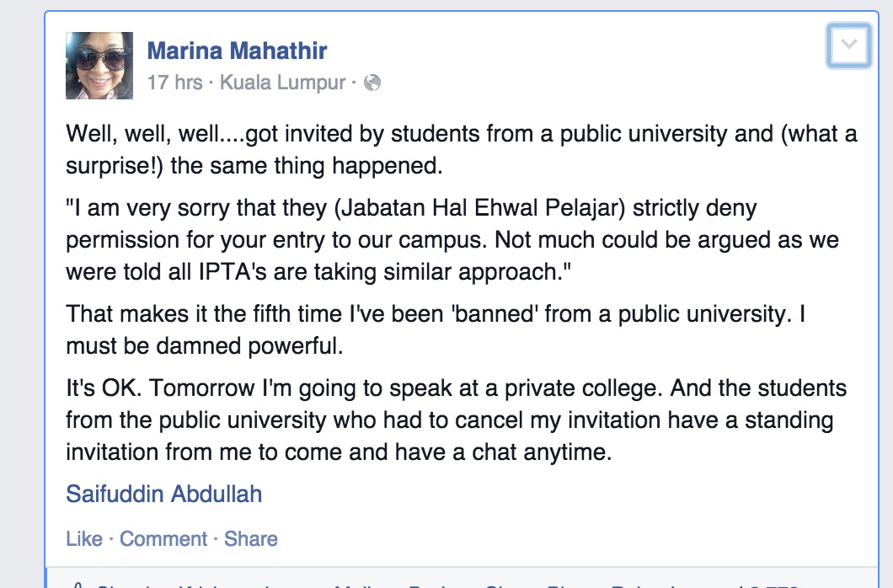Click the poster's profile picture thumbnail
This screenshot has height=588, width=893.
tap(99, 66)
